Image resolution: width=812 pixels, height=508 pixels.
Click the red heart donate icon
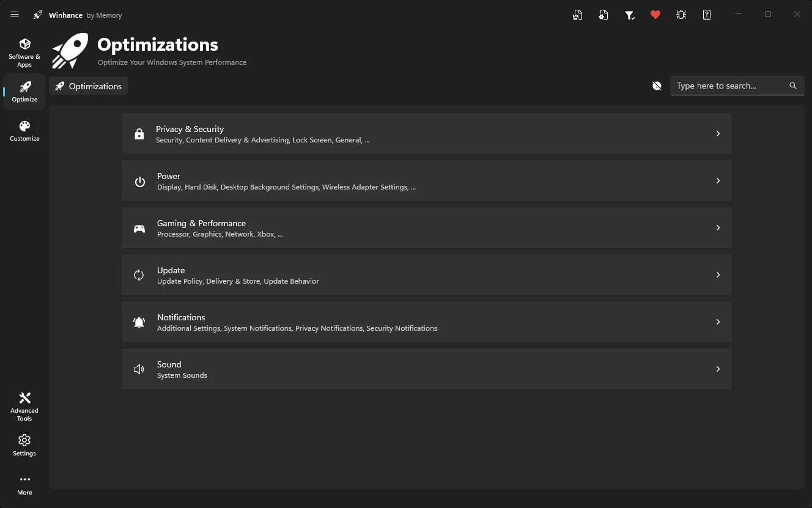coord(655,15)
